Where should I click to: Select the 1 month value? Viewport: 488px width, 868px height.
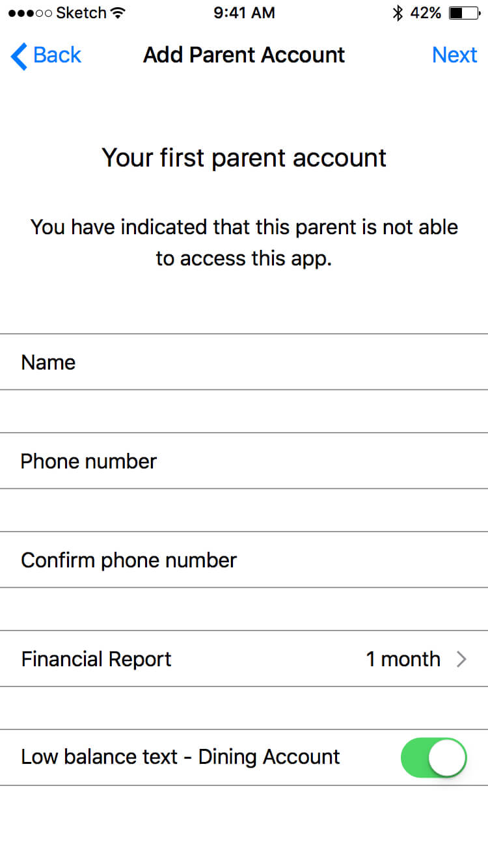(403, 659)
